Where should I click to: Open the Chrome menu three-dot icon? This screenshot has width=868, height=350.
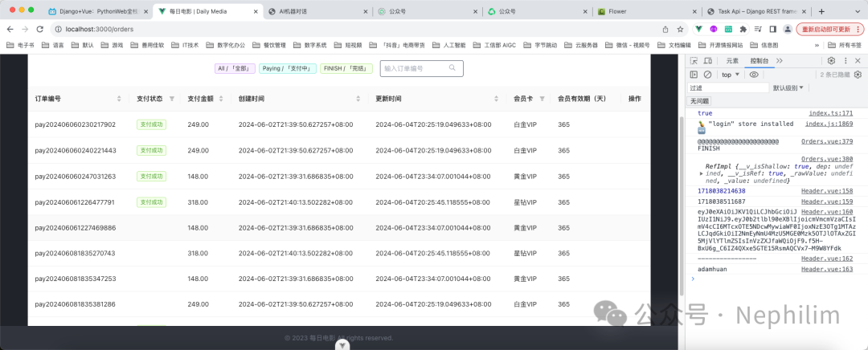(x=860, y=29)
